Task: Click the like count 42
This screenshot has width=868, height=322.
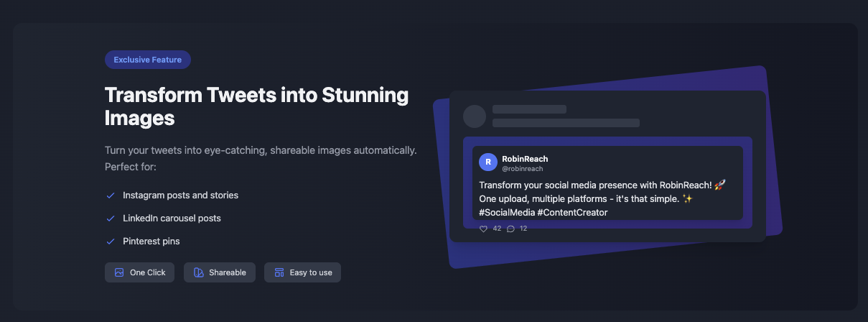Action: [x=497, y=229]
